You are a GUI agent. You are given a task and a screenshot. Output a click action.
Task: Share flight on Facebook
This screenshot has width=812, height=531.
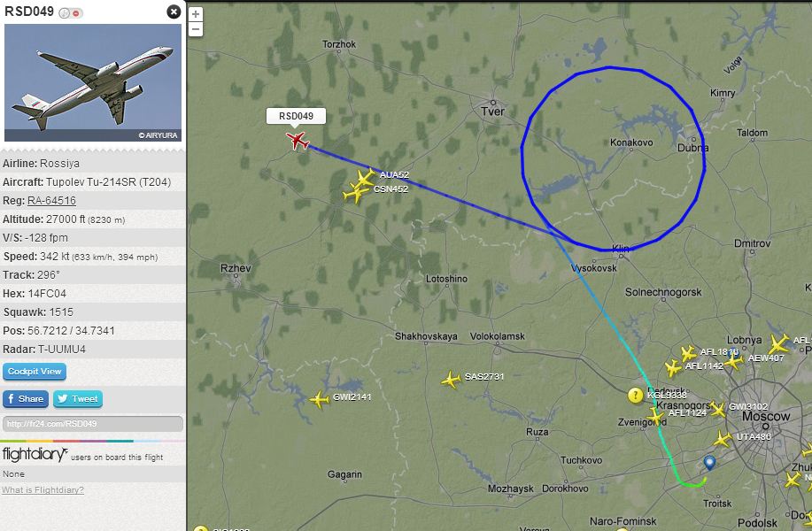click(x=26, y=398)
